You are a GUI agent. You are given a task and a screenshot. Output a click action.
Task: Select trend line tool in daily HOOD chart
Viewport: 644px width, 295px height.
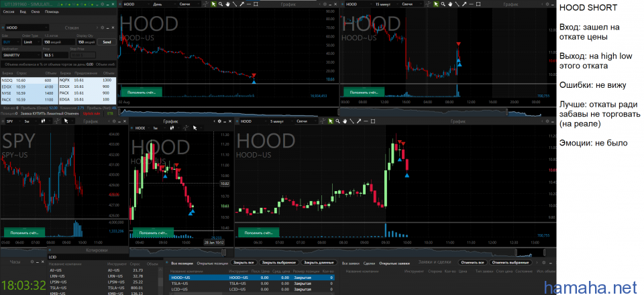pyautogui.click(x=235, y=4)
